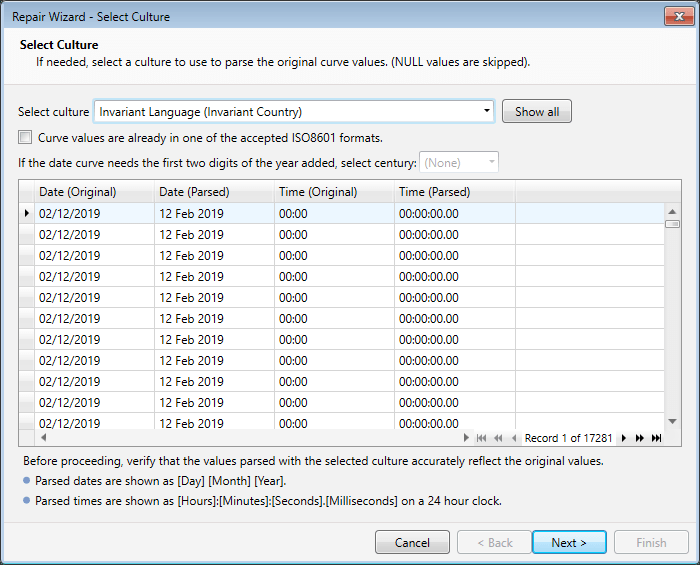
Task: Click the Time (Parsed) column header
Action: (454, 192)
